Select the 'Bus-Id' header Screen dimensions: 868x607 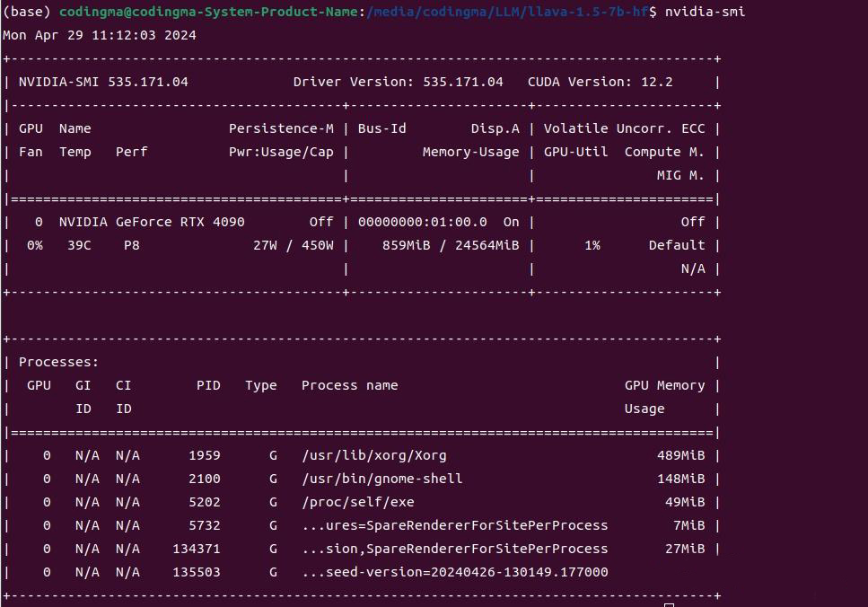pos(382,128)
